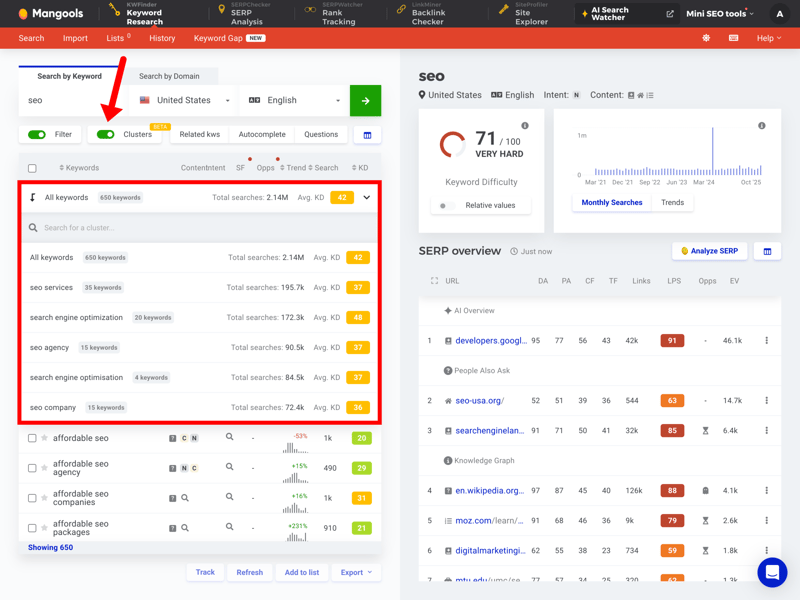Image resolution: width=800 pixels, height=600 pixels.
Task: Disable the Clusters toggle
Action: 106,134
